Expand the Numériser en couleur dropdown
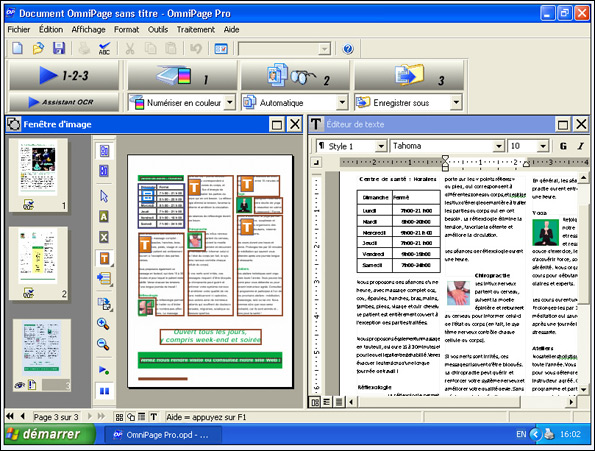This screenshot has height=451, width=595. (x=230, y=102)
